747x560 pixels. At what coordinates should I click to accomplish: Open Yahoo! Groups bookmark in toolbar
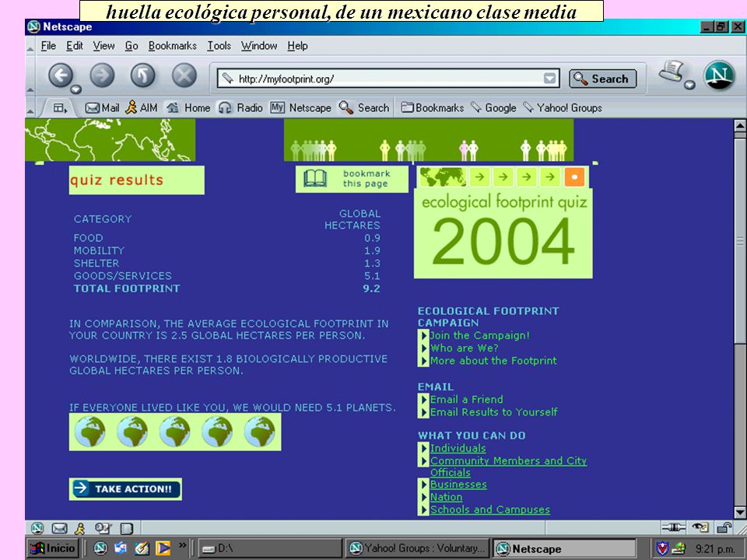click(563, 108)
